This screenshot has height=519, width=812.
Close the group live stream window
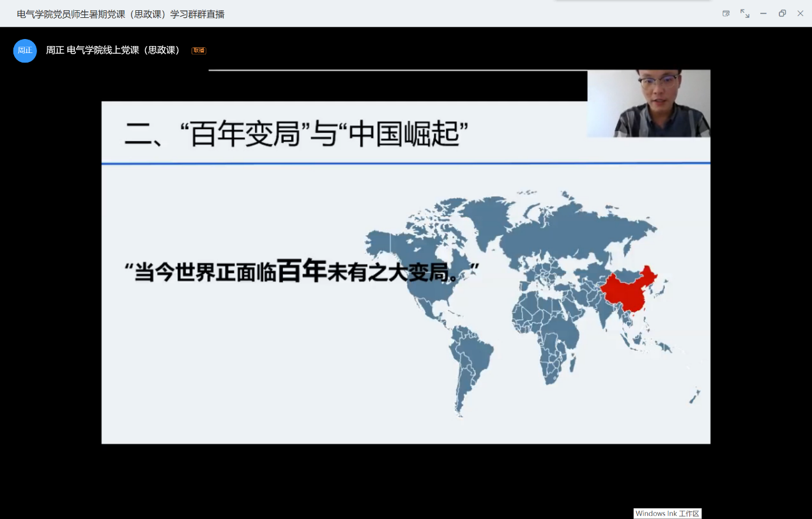800,13
